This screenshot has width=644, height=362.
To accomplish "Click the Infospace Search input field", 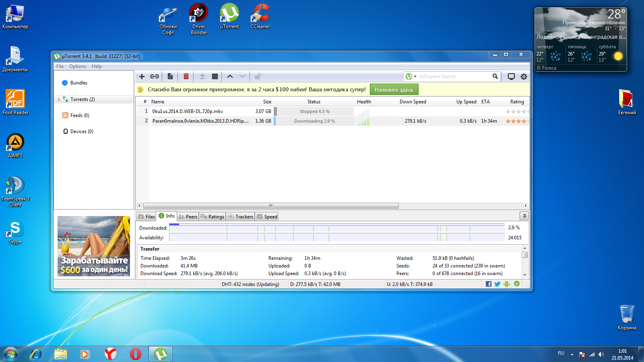I will pos(454,76).
